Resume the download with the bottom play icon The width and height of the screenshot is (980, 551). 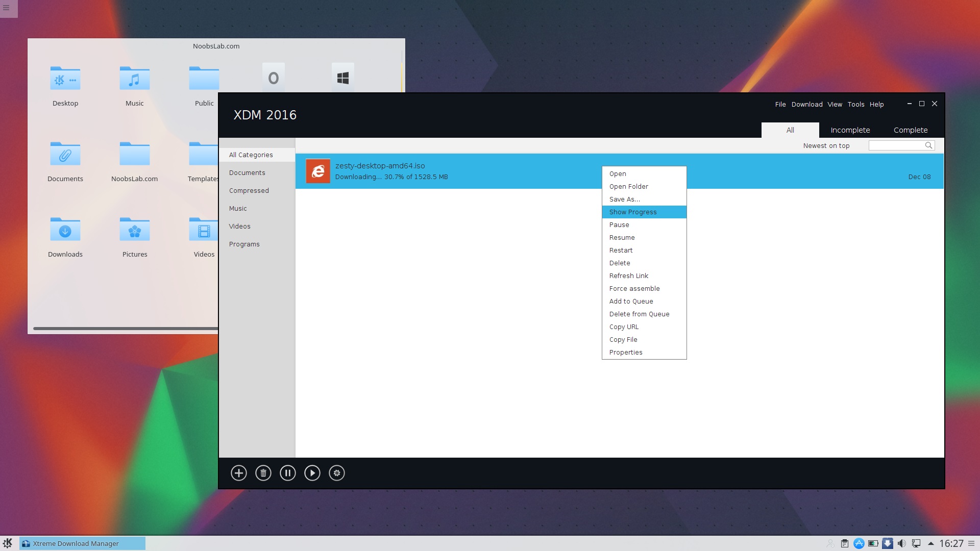click(x=312, y=473)
